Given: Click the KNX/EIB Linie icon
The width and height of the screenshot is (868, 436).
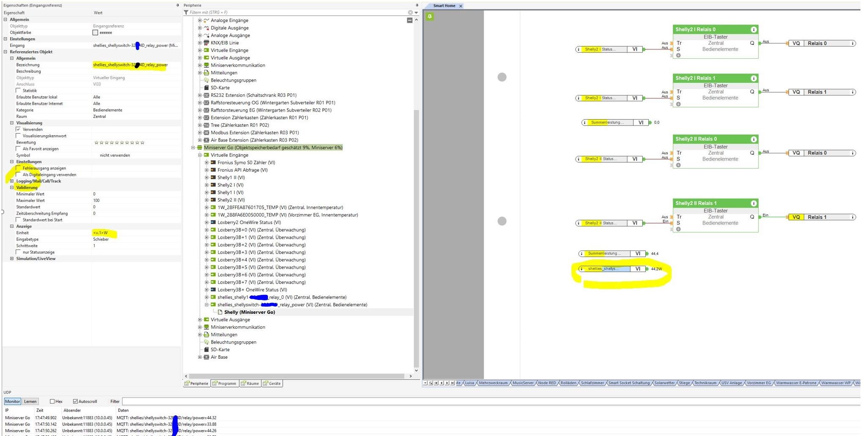Looking at the screenshot, I should coord(206,43).
